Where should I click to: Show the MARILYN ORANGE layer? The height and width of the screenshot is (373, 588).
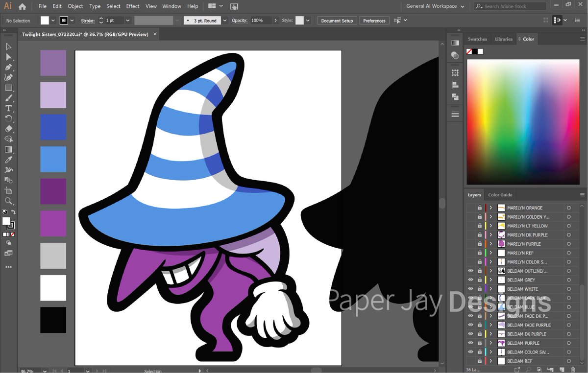pyautogui.click(x=470, y=208)
